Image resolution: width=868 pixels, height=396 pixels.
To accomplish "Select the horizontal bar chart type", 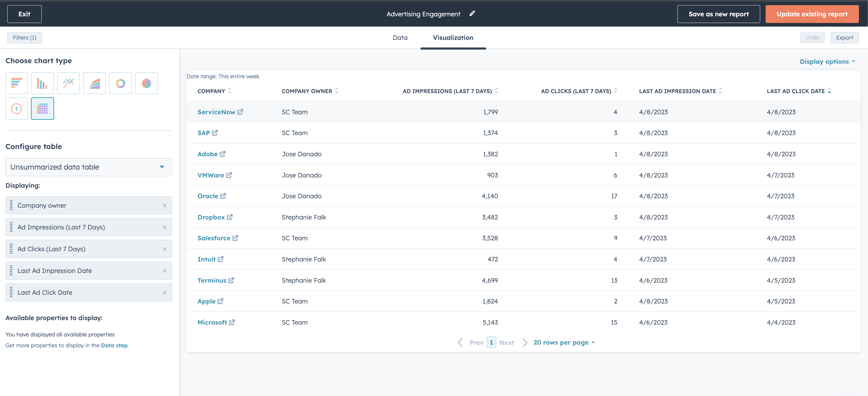I will click(x=17, y=83).
